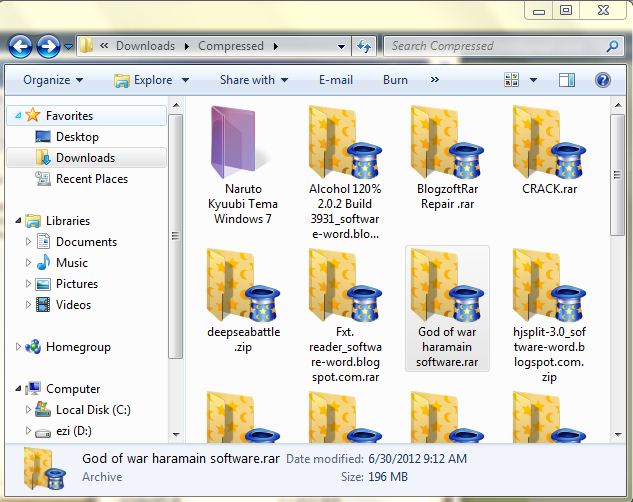Screen dimensions: 633x502
Task: Click Date modified value in details pane
Action: coord(417,459)
